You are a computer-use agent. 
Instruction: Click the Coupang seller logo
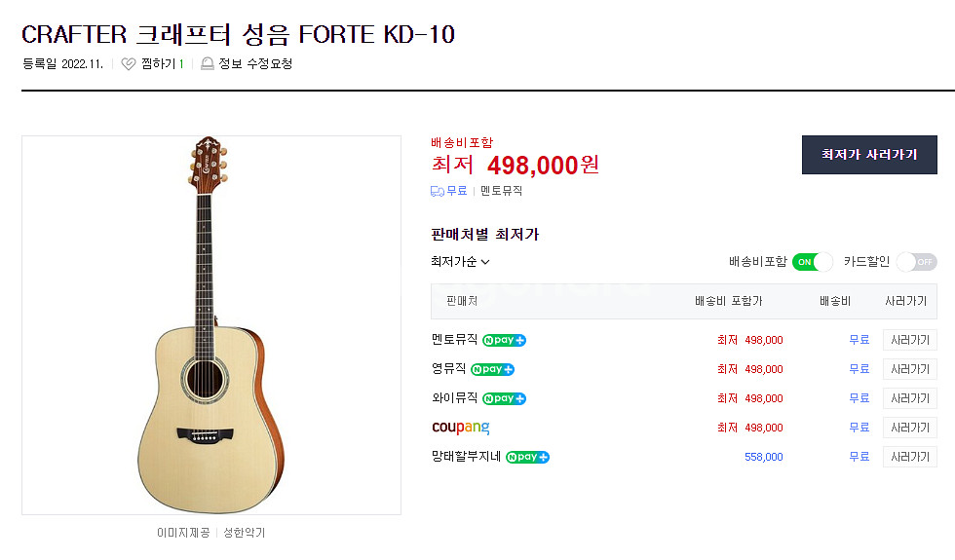point(460,428)
